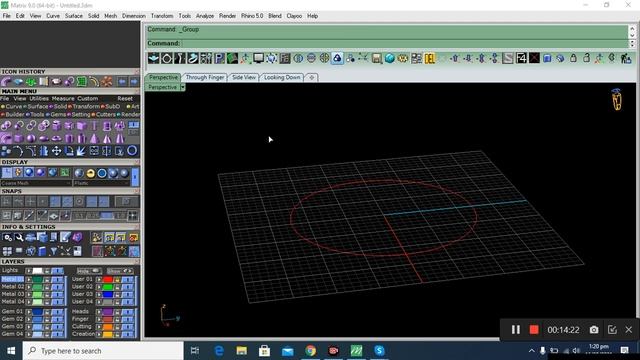Click the arc curve tool icon

(18, 151)
